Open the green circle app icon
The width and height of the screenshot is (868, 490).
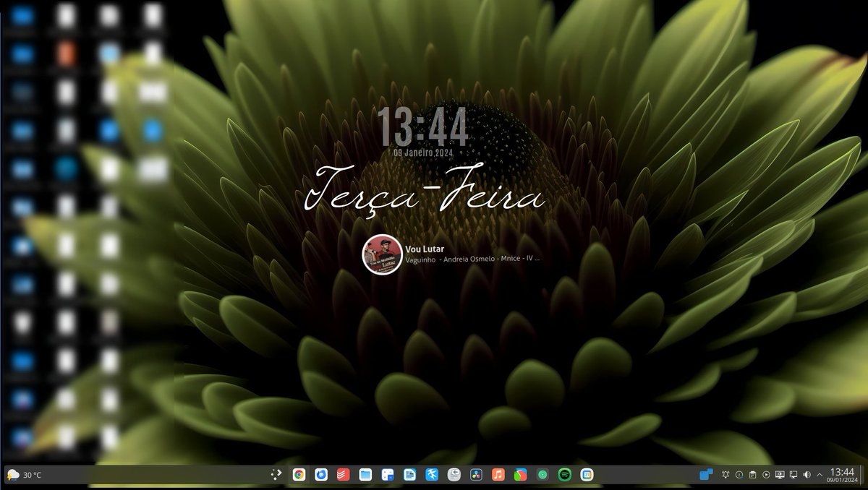(542, 475)
